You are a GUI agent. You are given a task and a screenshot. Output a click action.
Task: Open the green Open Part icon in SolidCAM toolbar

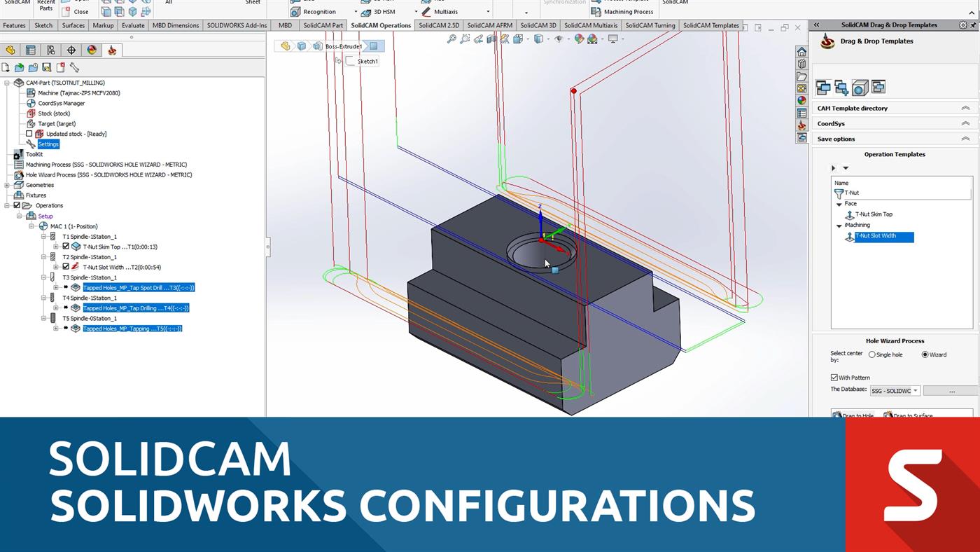[19, 67]
